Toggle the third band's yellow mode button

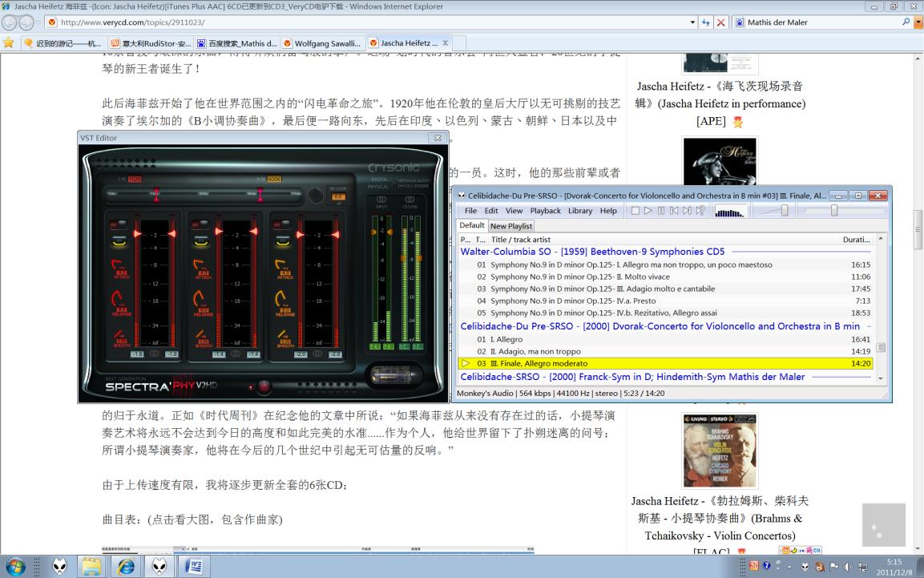(x=283, y=241)
